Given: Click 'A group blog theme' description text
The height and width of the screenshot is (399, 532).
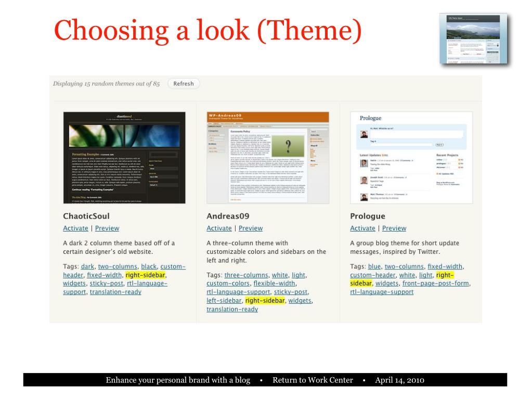Looking at the screenshot, I should [405, 247].
